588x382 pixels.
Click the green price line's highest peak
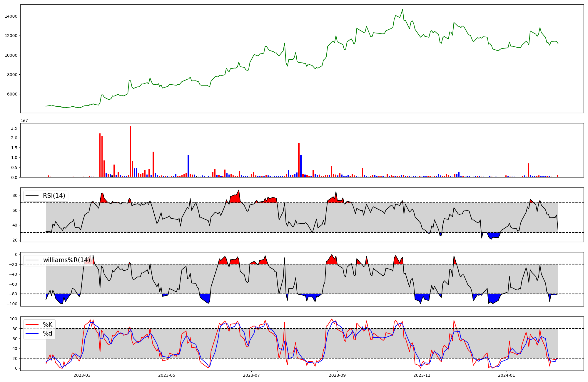coord(402,10)
